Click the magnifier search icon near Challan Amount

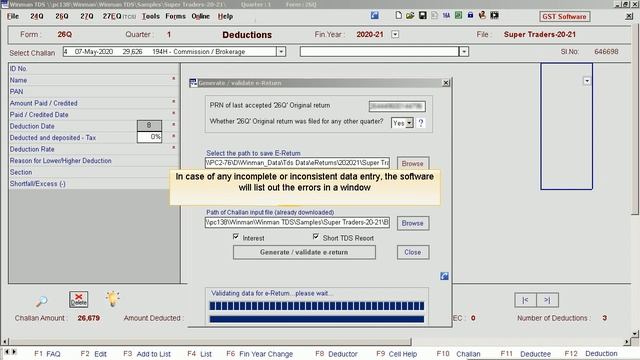pyautogui.click(x=41, y=301)
